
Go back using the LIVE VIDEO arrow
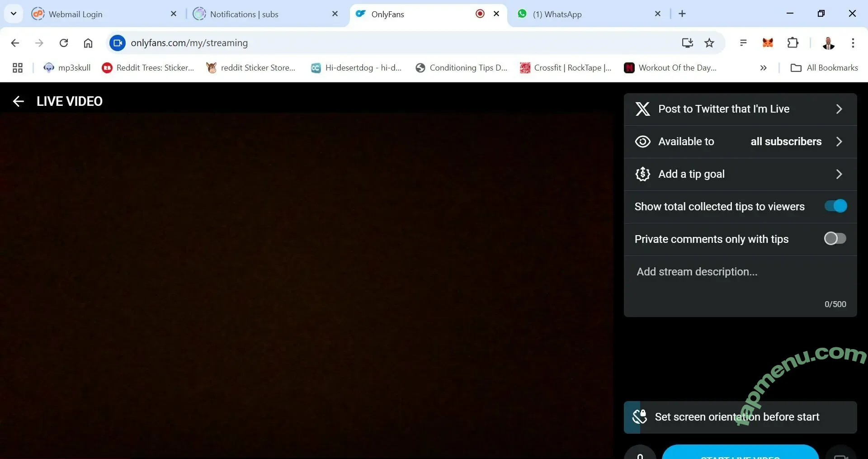(18, 101)
